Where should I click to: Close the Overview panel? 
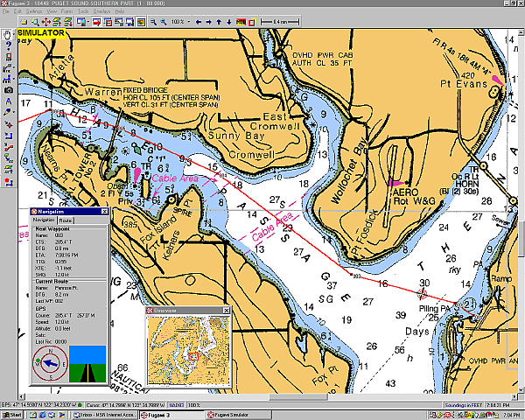227,311
